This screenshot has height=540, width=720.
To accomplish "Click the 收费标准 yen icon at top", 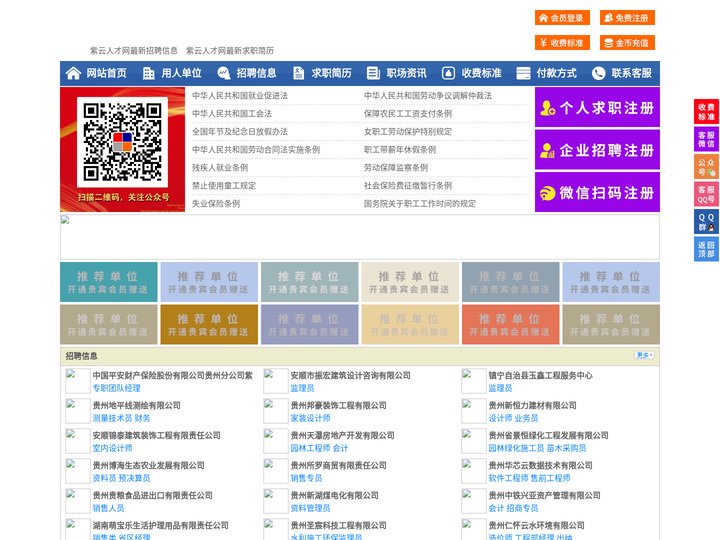I will pyautogui.click(x=543, y=43).
